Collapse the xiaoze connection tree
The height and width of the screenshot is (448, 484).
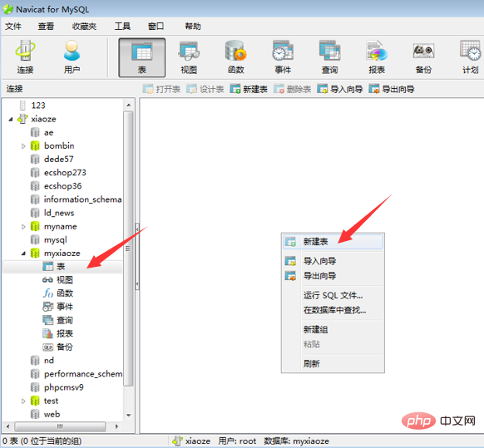pyautogui.click(x=11, y=119)
